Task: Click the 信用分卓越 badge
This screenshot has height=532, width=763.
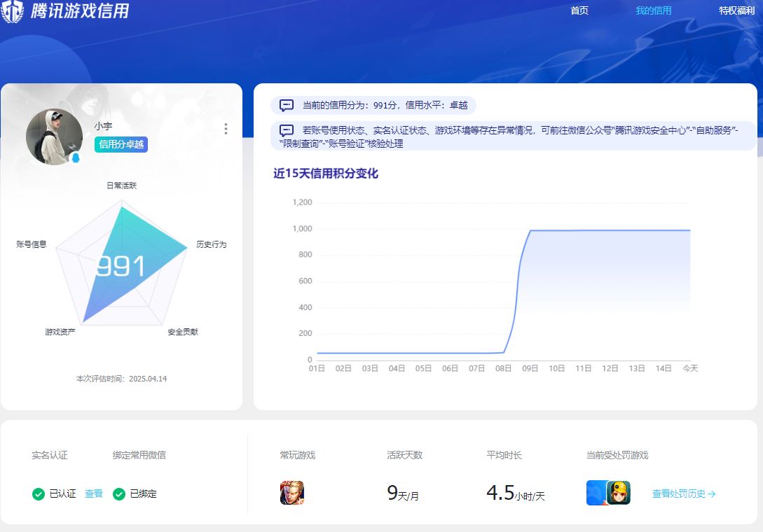Action: pos(121,144)
